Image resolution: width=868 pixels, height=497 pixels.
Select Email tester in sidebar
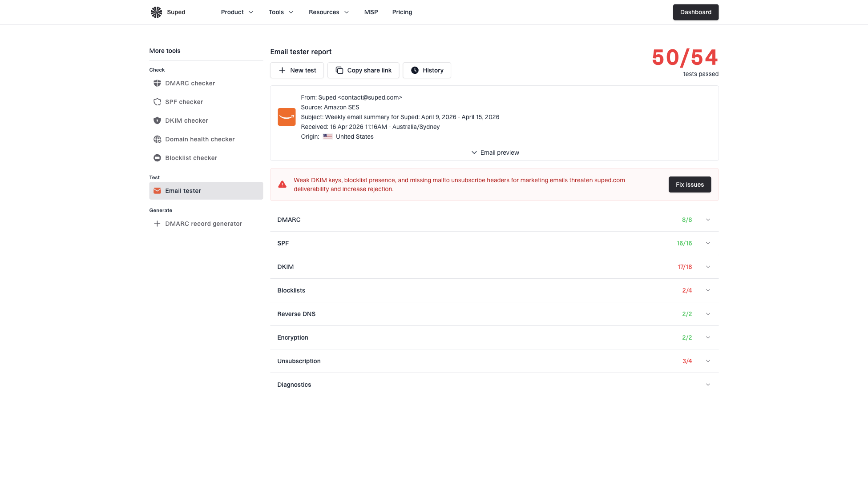click(206, 191)
